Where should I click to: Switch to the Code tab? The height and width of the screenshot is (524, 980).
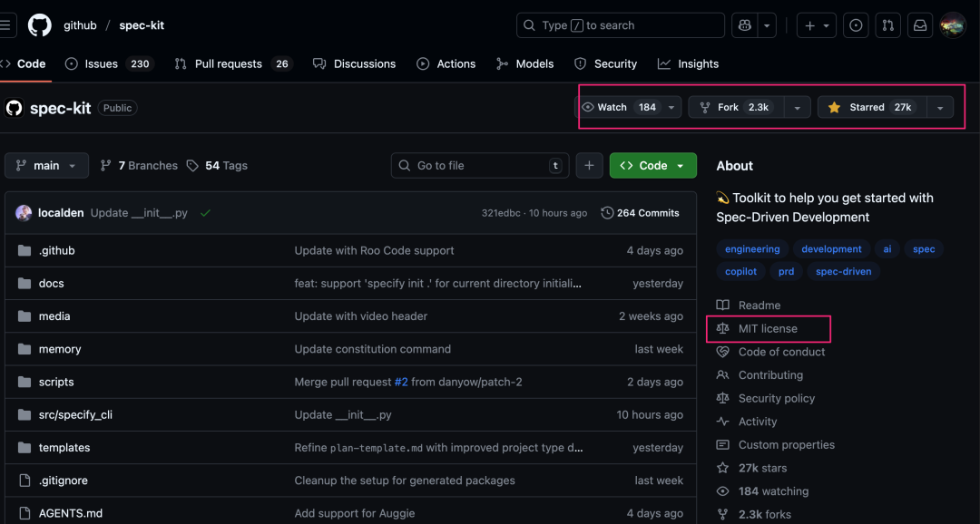(24, 63)
